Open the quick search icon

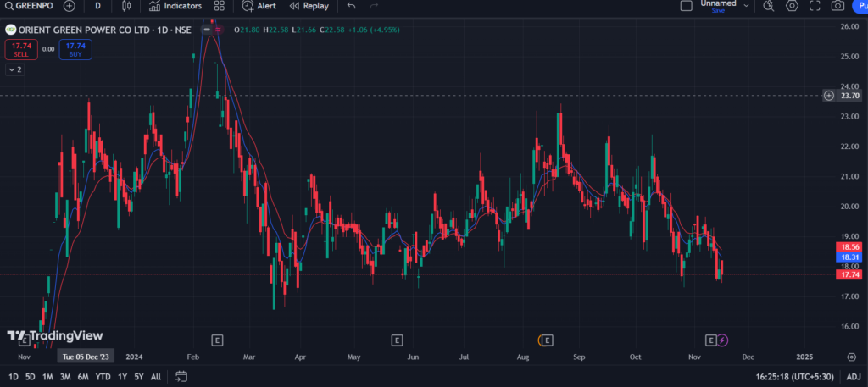click(768, 6)
